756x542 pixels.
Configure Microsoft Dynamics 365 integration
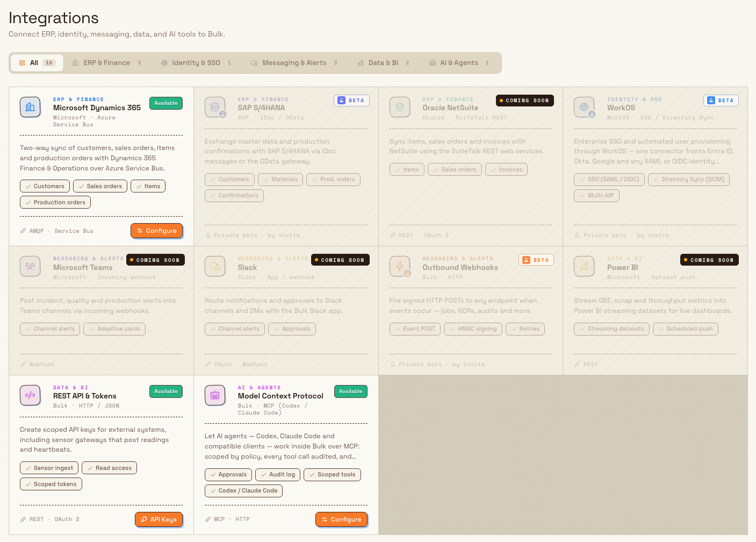[156, 231]
